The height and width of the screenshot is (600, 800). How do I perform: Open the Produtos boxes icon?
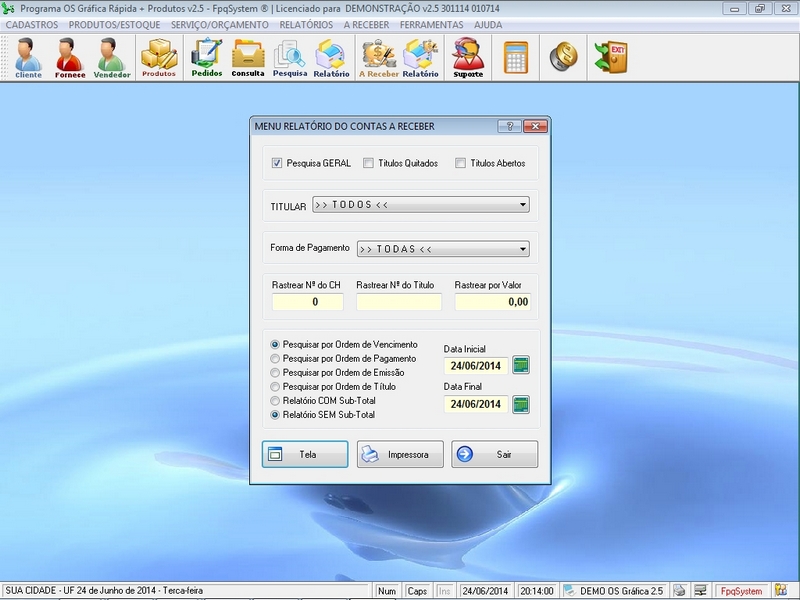pyautogui.click(x=159, y=58)
